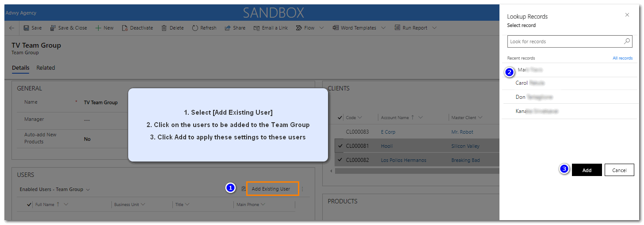The image size is (644, 225).
Task: Click the Look for records search field
Action: (x=565, y=41)
